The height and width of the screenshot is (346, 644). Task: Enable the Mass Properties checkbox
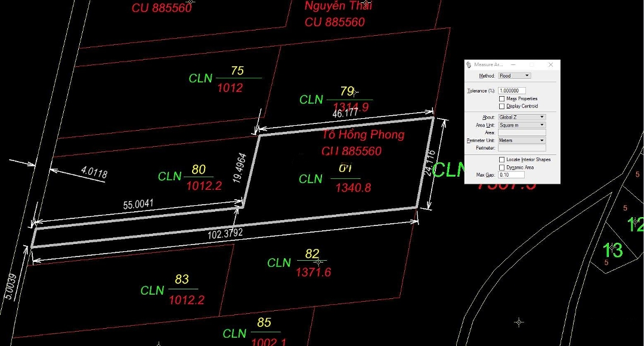(x=502, y=98)
